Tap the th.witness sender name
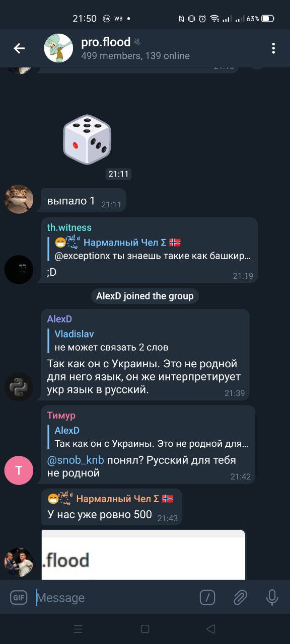Image resolution: width=290 pixels, height=644 pixels. (x=69, y=227)
